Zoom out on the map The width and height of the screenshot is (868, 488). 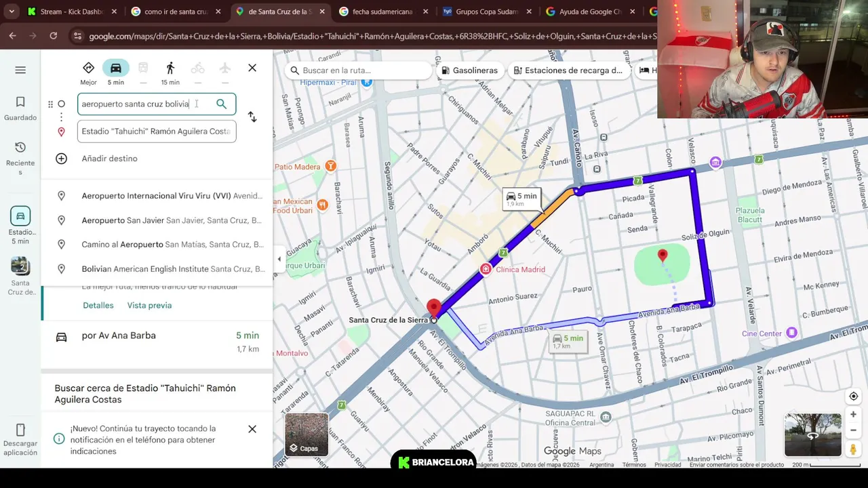point(853,430)
